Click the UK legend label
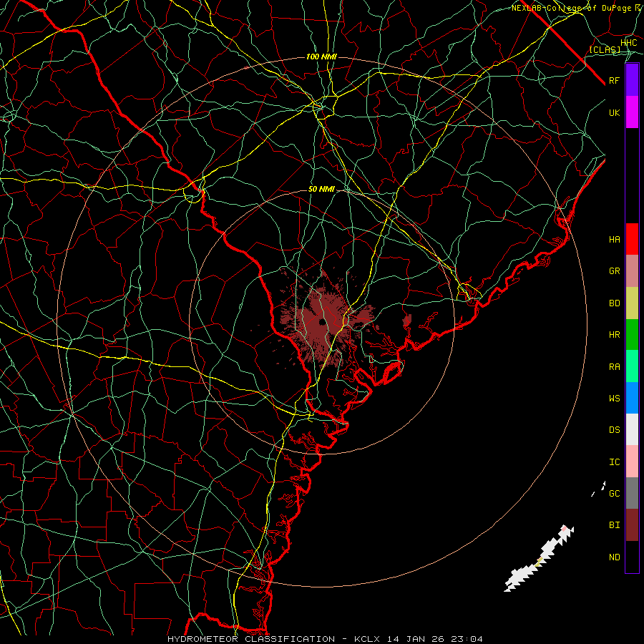 coord(614,112)
